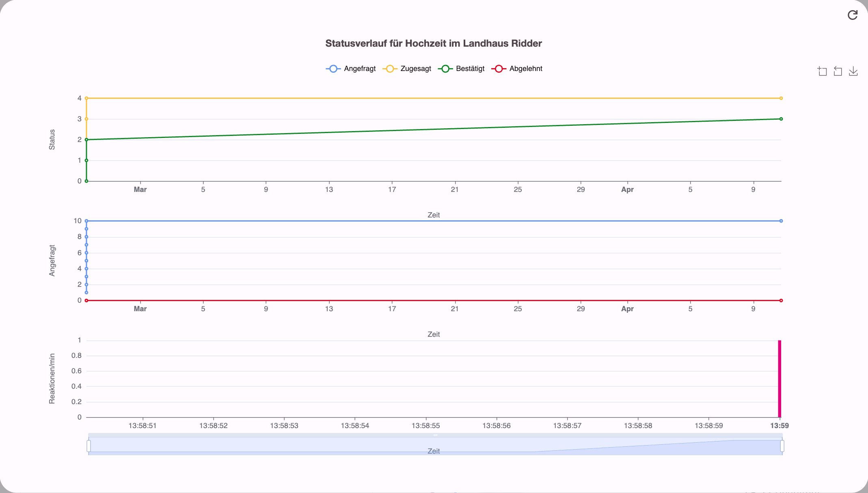Toggle the Angefragt legend series

click(x=351, y=69)
